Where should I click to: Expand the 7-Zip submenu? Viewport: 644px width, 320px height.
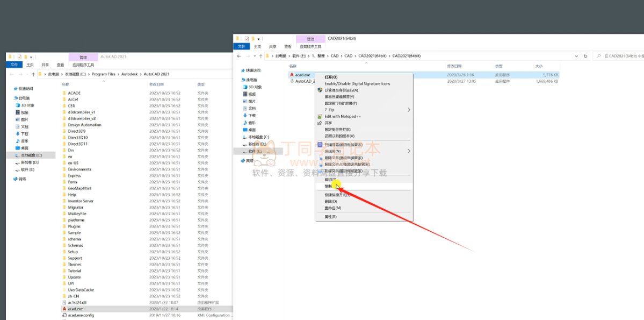tap(409, 110)
